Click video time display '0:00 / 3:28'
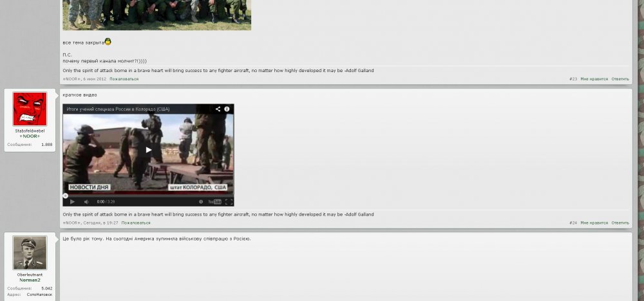644x301 pixels. 106,202
